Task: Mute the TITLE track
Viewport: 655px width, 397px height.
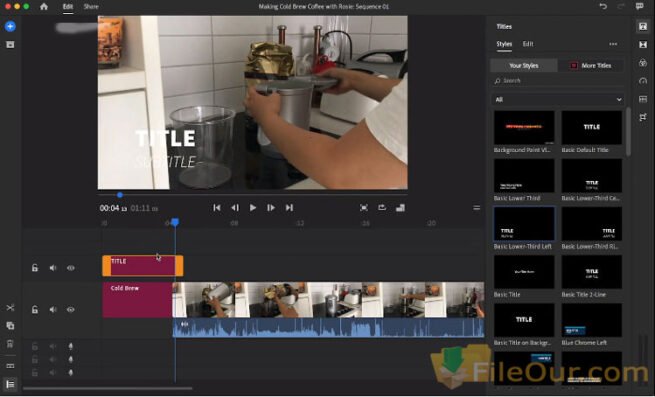Action: pyautogui.click(x=53, y=268)
